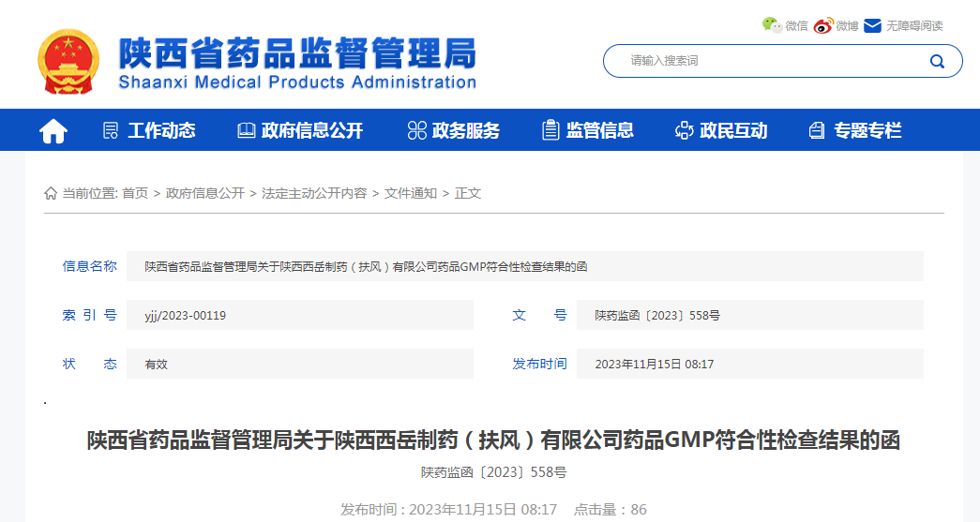Click the 工作动态 document icon
Image resolution: width=980 pixels, height=522 pixels.
[x=111, y=130]
